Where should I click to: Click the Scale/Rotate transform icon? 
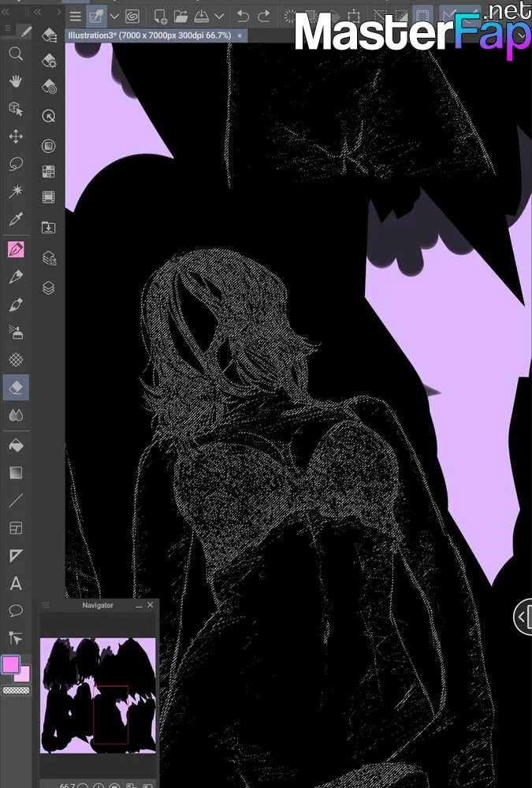(354, 16)
